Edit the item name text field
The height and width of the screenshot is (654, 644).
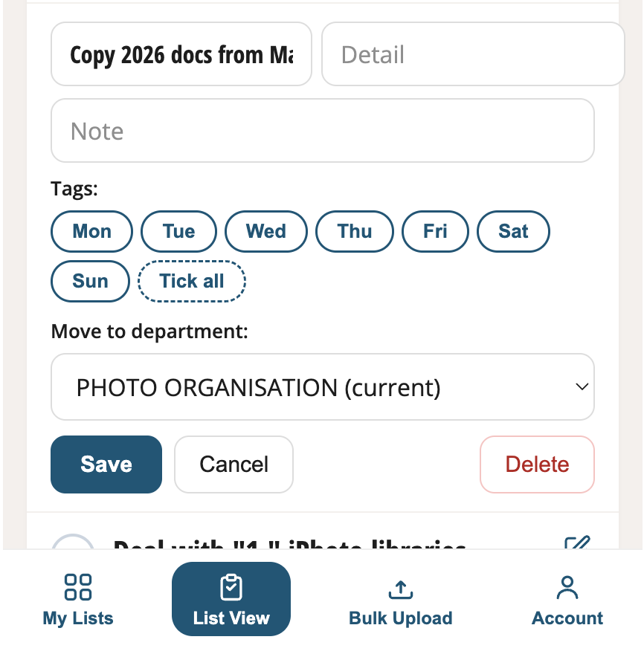181,54
